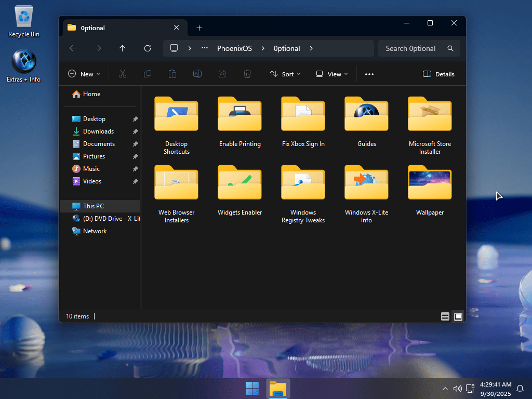Switch to large thumbnails view layout

point(458,316)
